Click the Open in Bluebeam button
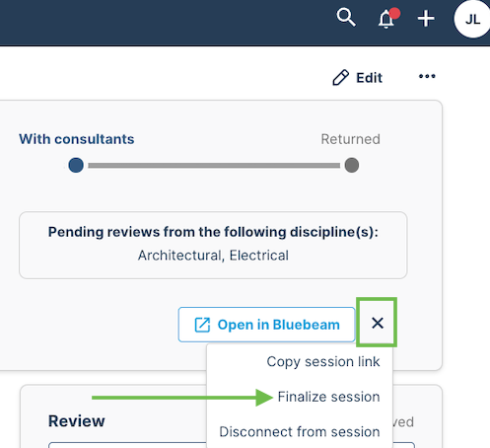Image resolution: width=490 pixels, height=448 pixels. [x=266, y=325]
